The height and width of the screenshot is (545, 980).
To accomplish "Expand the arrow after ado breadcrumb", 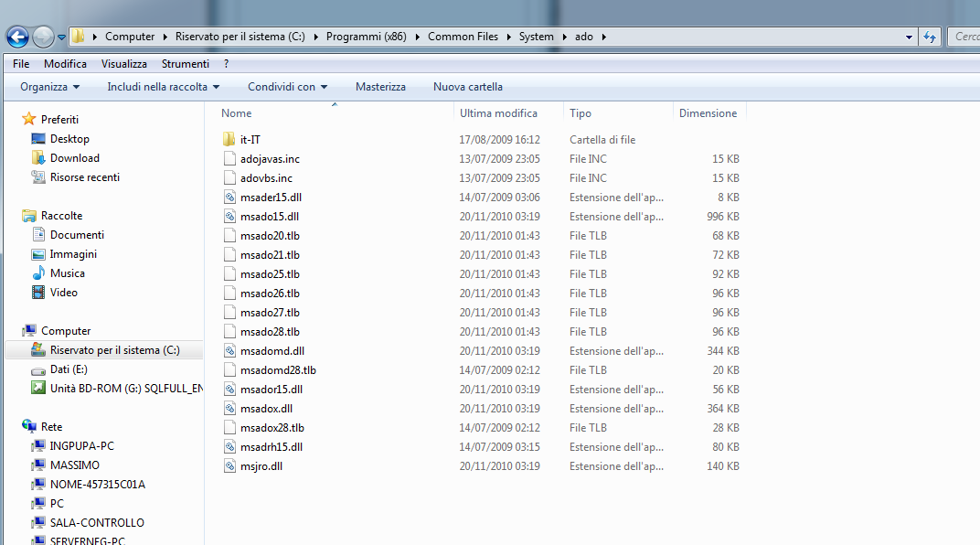I will click(603, 37).
